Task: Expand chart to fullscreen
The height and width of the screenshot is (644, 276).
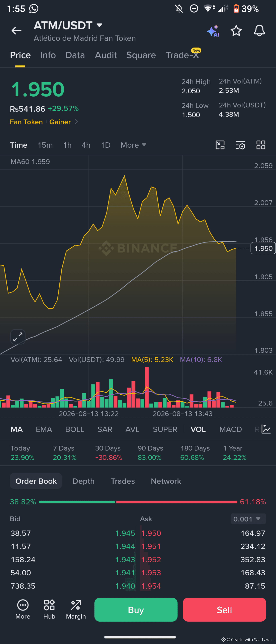Action: (x=18, y=337)
